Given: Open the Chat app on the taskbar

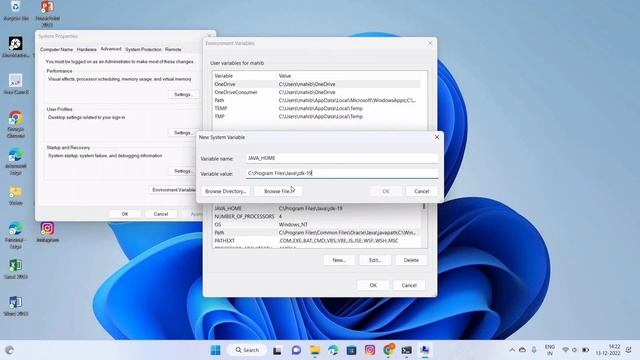Looking at the screenshot, I should click(296, 350).
